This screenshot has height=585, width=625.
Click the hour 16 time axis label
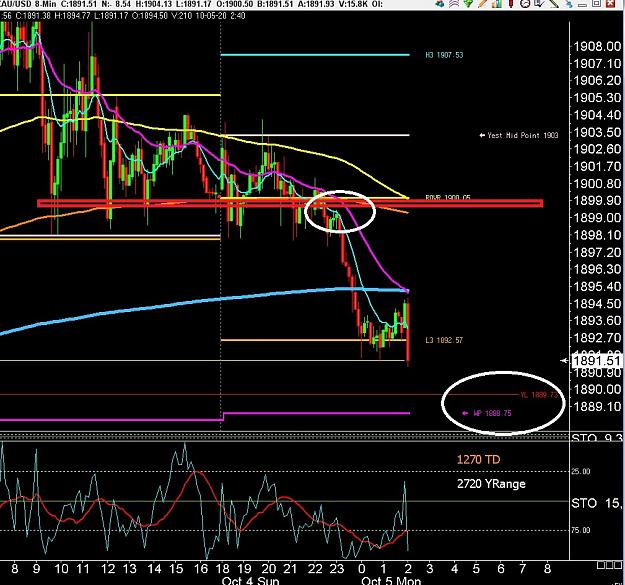201,569
